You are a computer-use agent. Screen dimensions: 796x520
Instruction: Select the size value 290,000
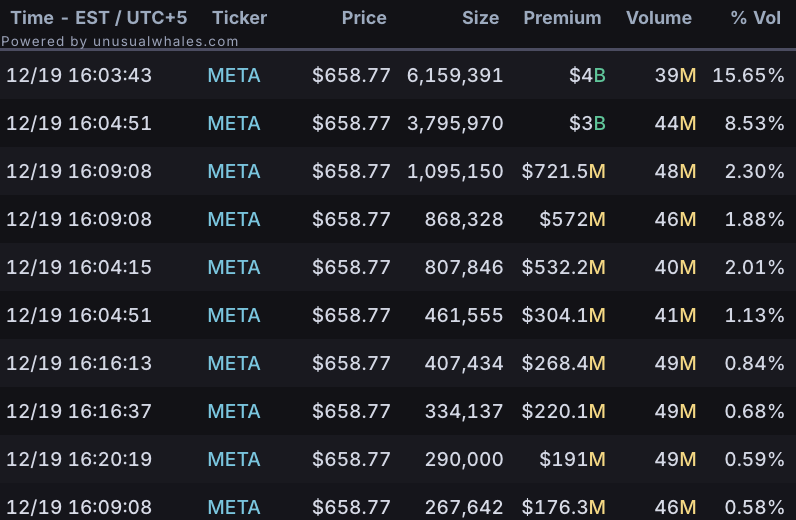[x=464, y=459]
